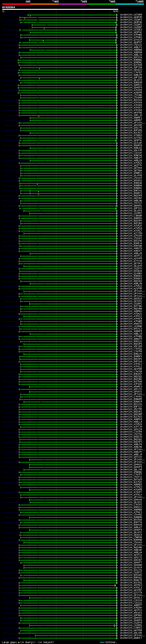Click the yellow gap marker in the UniRef100_Q9FID8 row
The width and height of the screenshot is (146, 644).
click(x=39, y=79)
